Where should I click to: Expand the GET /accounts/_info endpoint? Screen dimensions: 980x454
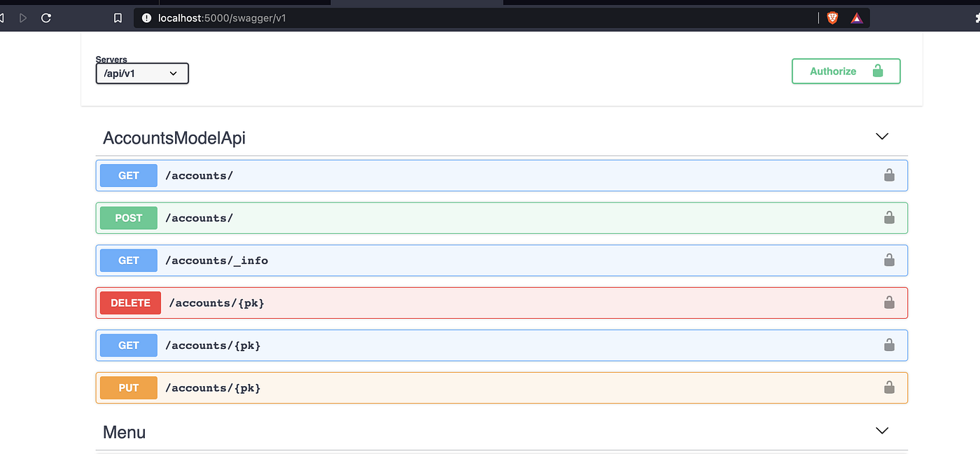pos(502,260)
